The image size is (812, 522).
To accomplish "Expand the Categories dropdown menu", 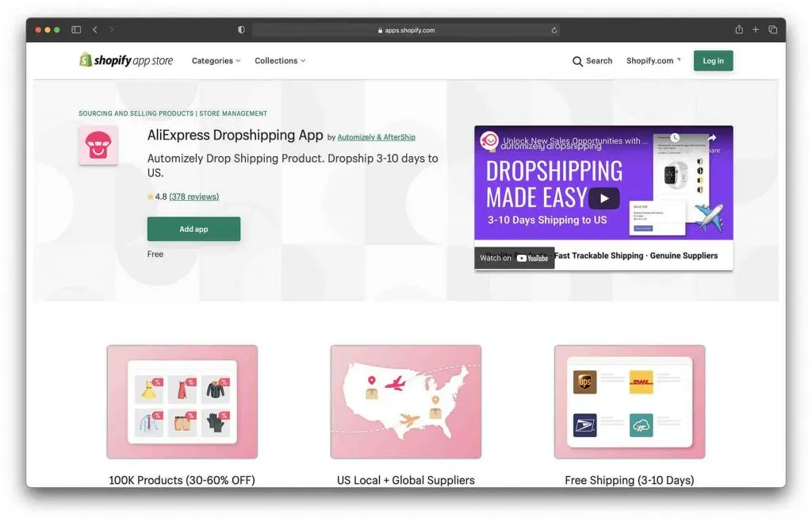I will (x=216, y=60).
